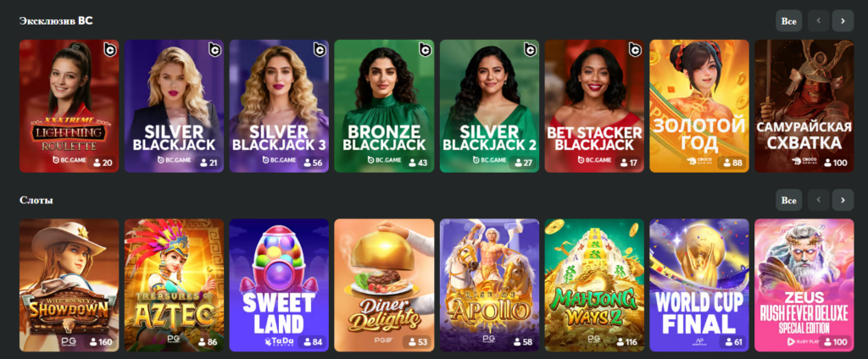Click next arrow in Слоты row
868x359 pixels.
(x=843, y=200)
